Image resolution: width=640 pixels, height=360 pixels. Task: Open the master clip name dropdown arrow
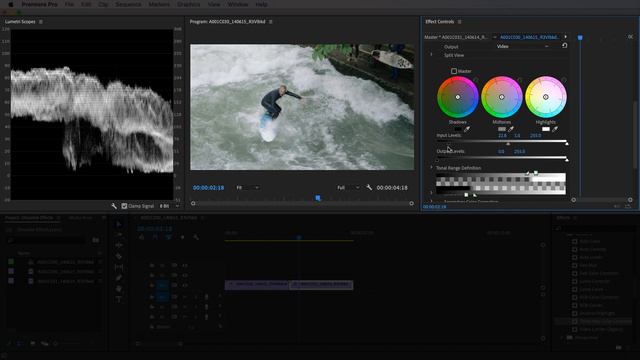[x=495, y=37]
